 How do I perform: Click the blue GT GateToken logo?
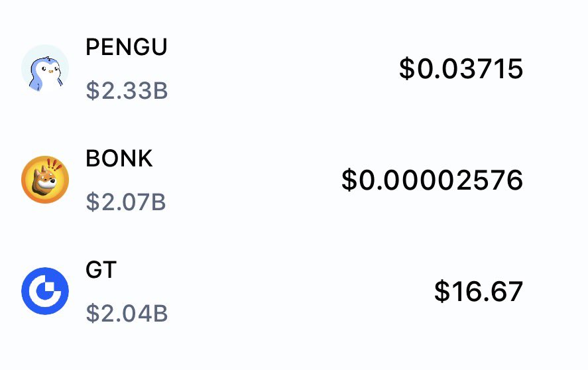pos(45,291)
